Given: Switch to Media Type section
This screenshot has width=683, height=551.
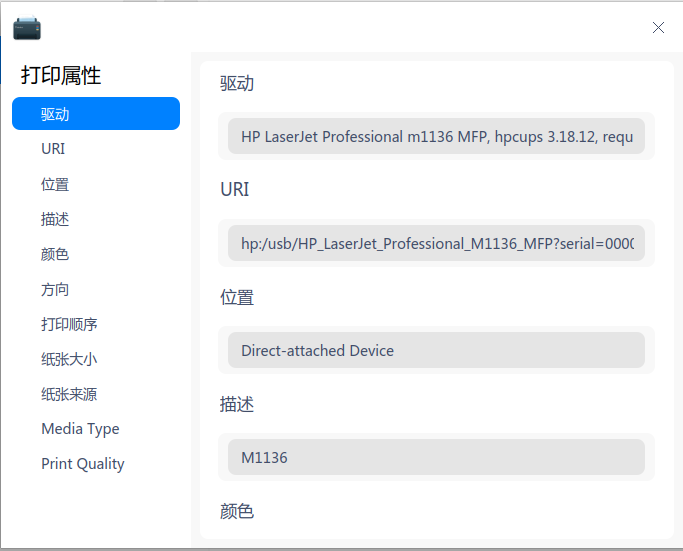Looking at the screenshot, I should (80, 429).
